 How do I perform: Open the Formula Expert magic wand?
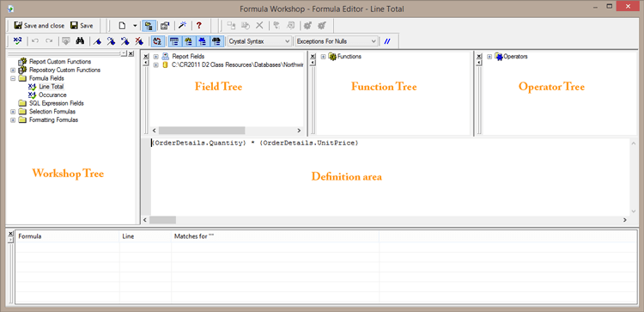tap(182, 26)
